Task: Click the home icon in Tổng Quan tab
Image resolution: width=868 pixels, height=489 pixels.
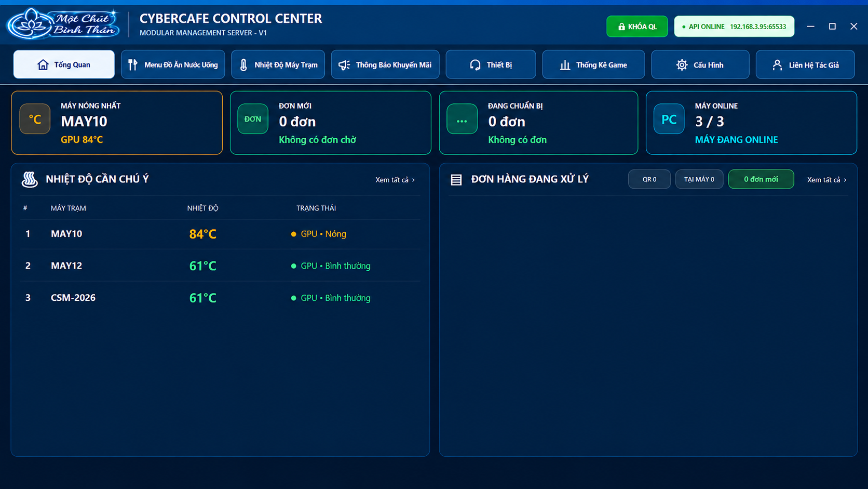Action: point(43,64)
